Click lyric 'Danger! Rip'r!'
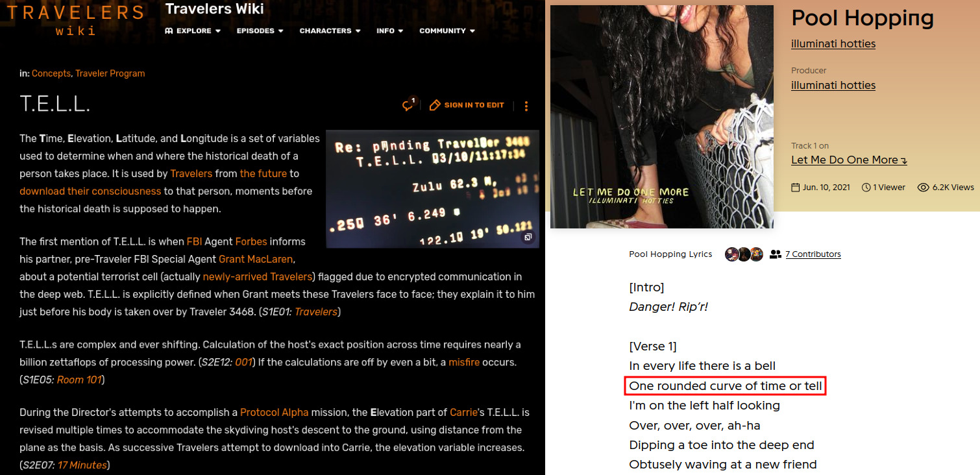Screen dimensions: 980x475 [x=668, y=306]
